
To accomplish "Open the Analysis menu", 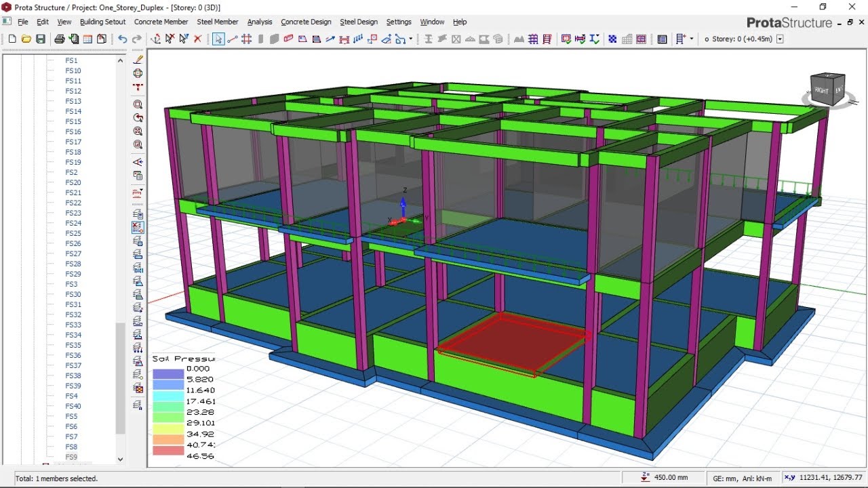I will click(x=259, y=22).
